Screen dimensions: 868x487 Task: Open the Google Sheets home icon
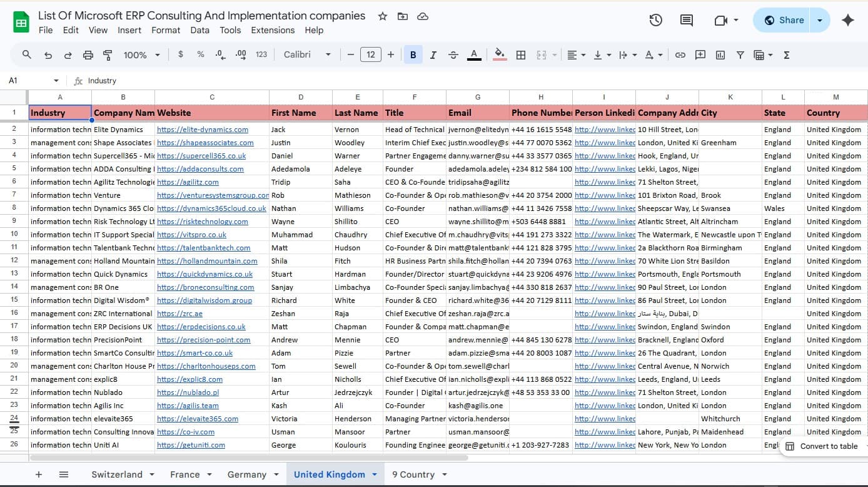pyautogui.click(x=21, y=23)
